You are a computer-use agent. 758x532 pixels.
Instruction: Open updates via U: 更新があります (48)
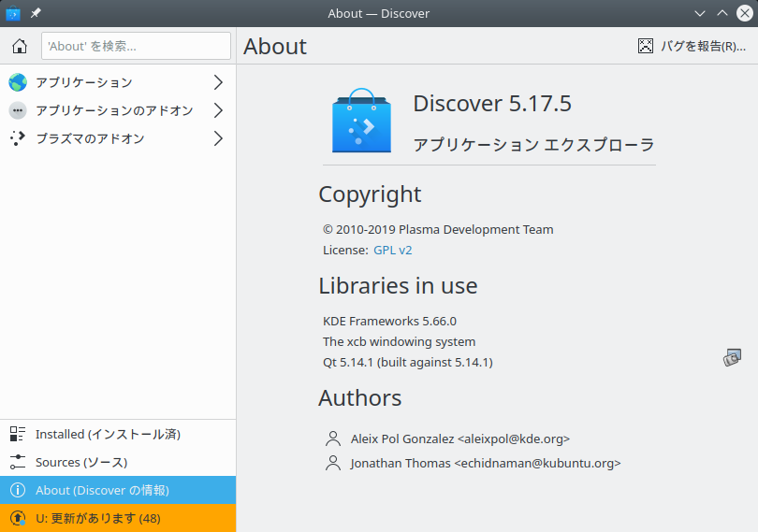click(118, 518)
